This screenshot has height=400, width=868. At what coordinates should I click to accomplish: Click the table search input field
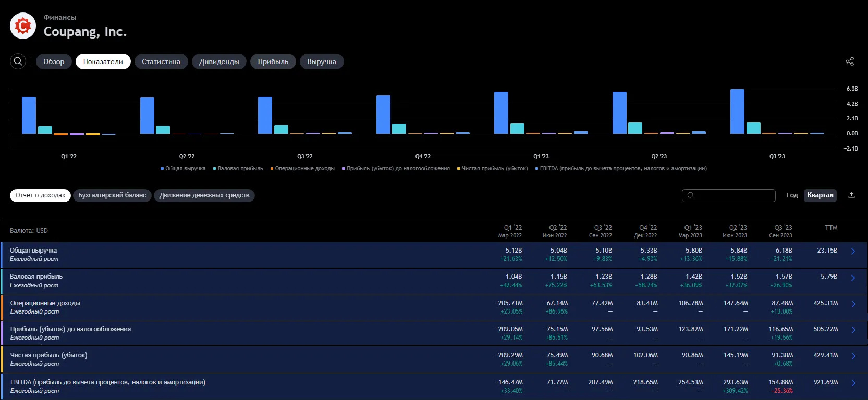tap(729, 195)
